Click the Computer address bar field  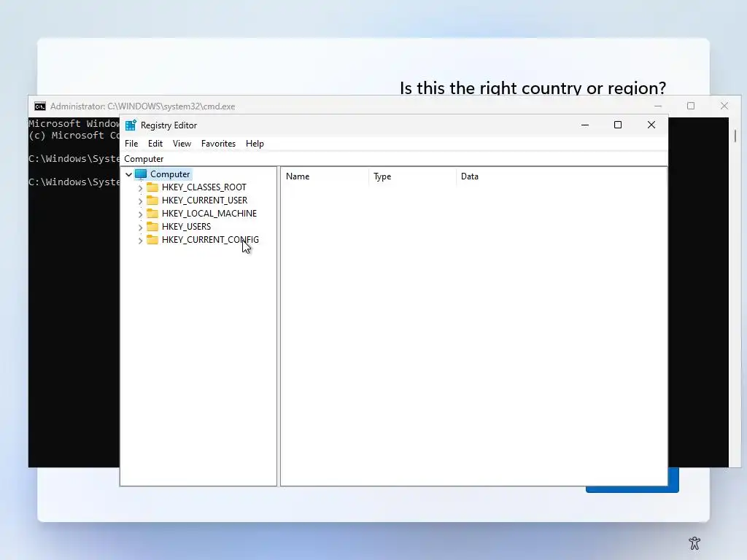point(394,158)
